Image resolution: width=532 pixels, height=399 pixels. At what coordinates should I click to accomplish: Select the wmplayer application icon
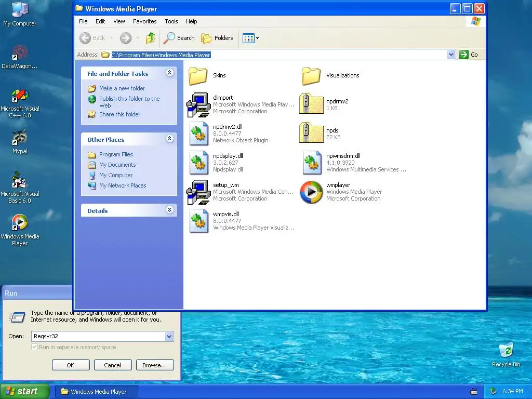312,192
